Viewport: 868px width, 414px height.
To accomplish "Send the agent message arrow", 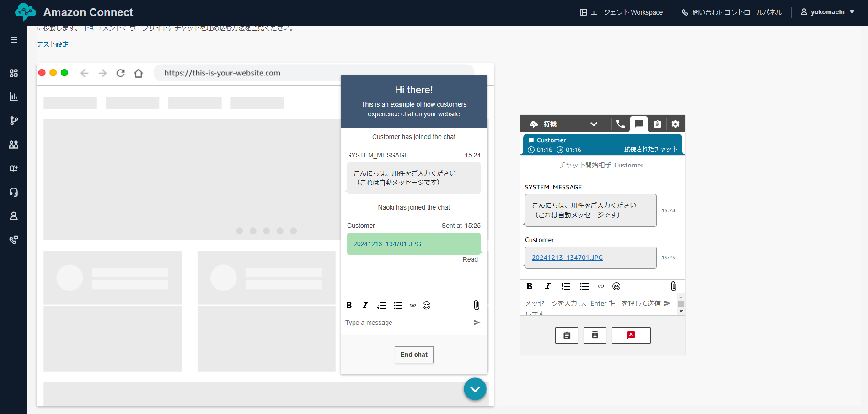I will coord(667,303).
